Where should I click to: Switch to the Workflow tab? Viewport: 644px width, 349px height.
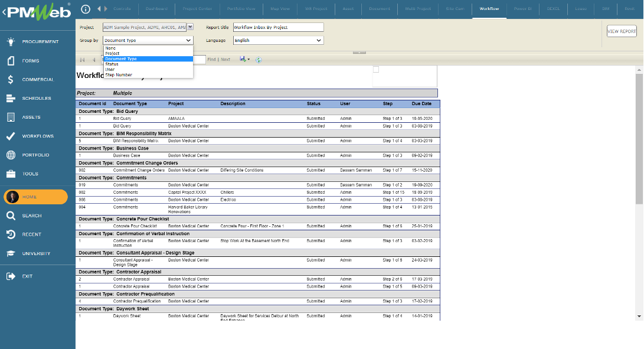tap(489, 9)
